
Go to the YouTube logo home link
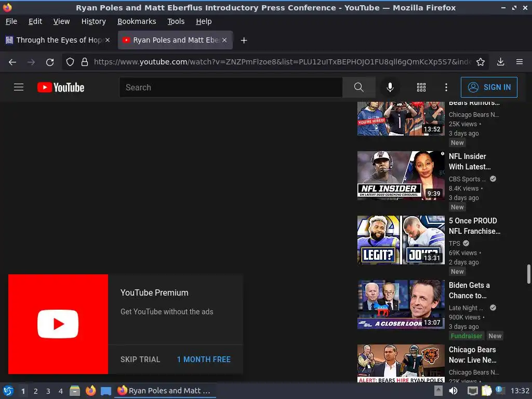(x=61, y=87)
